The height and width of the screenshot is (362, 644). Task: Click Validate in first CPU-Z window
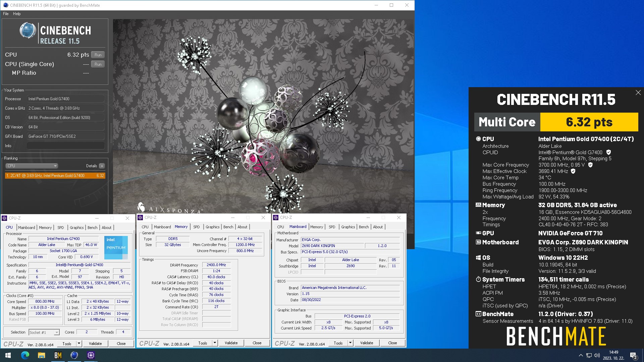pos(95,344)
